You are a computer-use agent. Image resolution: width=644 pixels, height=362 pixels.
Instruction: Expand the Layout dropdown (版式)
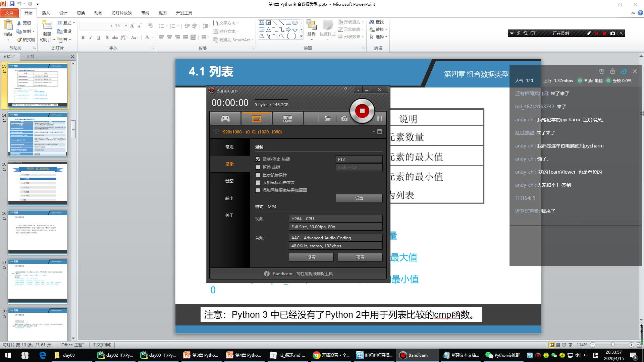pos(66,23)
